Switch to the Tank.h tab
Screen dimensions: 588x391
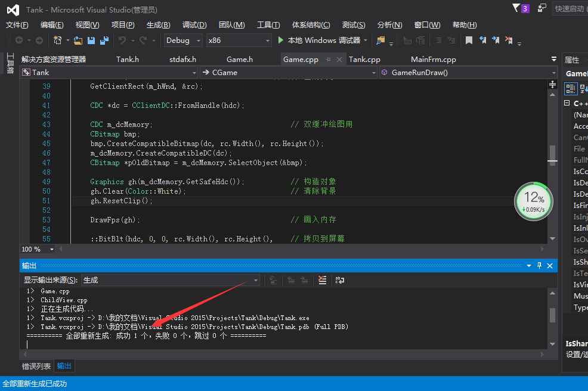[128, 59]
